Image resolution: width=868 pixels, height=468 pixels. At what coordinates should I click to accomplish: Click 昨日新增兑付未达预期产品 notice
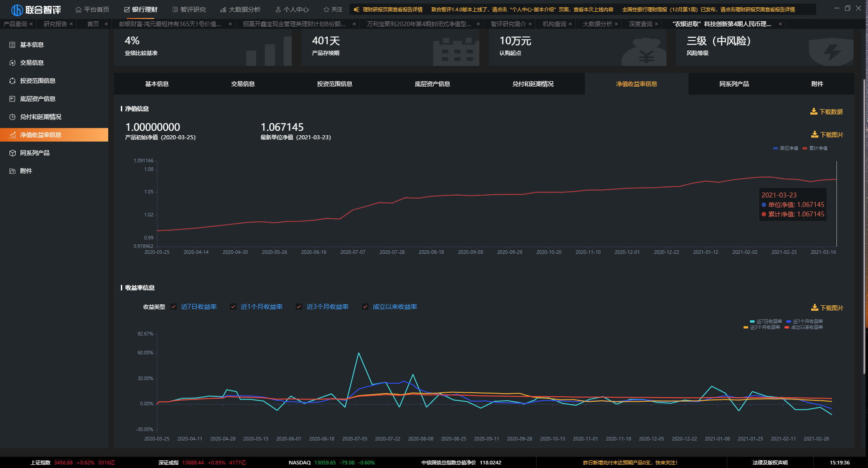[x=630, y=463]
